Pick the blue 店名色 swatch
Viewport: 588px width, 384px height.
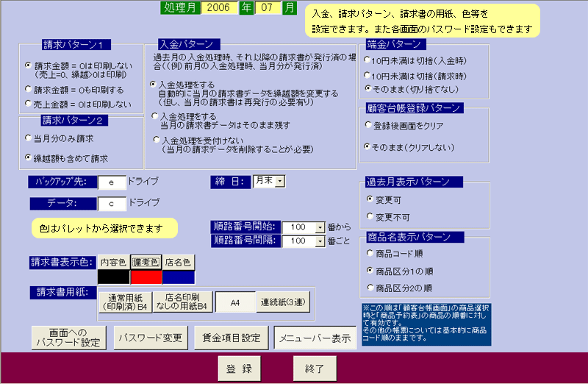(179, 277)
